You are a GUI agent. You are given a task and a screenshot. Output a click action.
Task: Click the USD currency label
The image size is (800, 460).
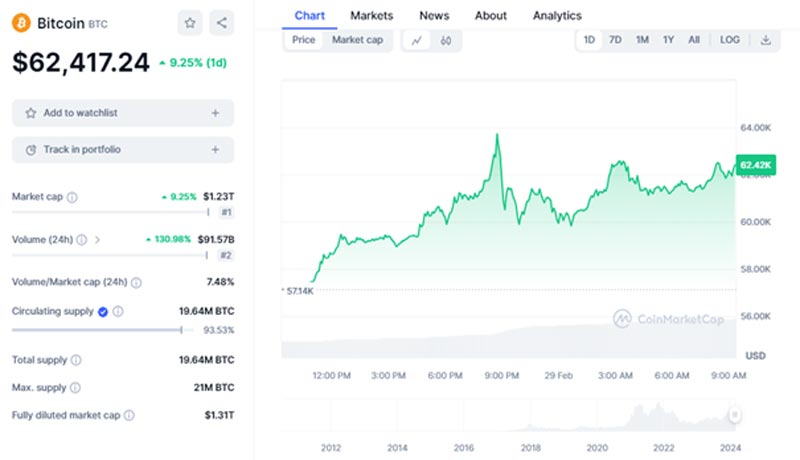coord(755,355)
